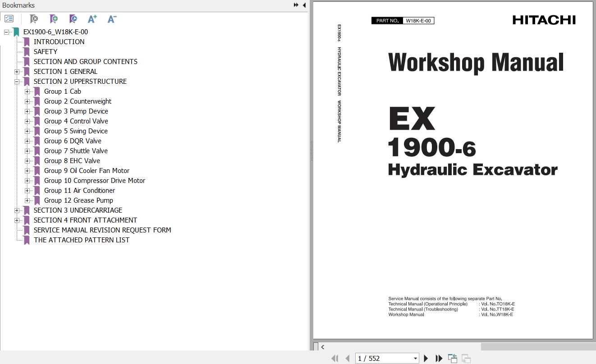Screen dimensions: 596x364
Task: Open the page number dropdown arrow
Action: tap(415, 359)
